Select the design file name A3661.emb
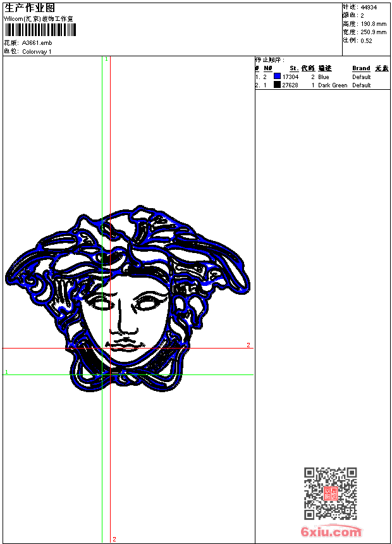 click(x=37, y=43)
